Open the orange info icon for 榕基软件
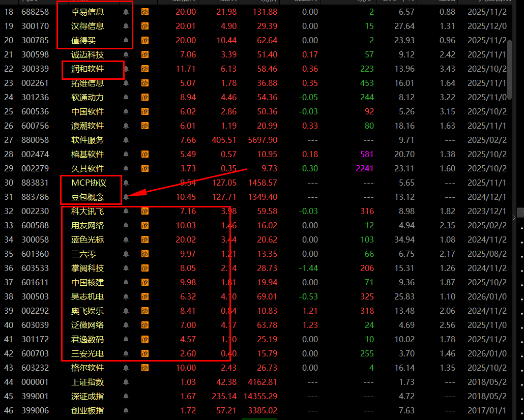The image size is (524, 420). 145,155
